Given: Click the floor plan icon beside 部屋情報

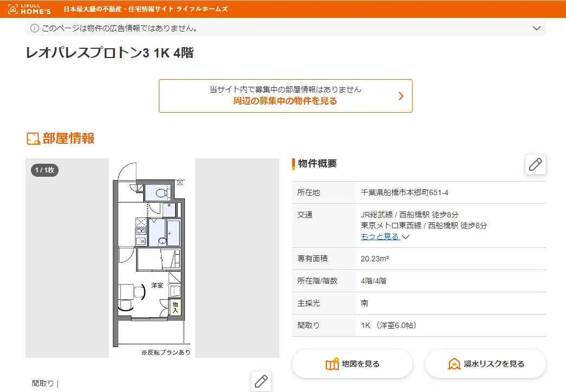Looking at the screenshot, I should click(x=33, y=139).
